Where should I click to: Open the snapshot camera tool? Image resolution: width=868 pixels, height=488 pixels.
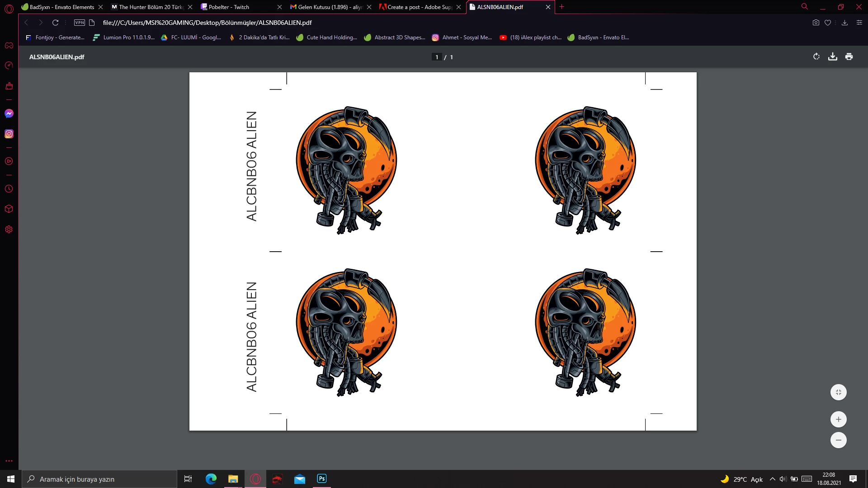(x=816, y=23)
